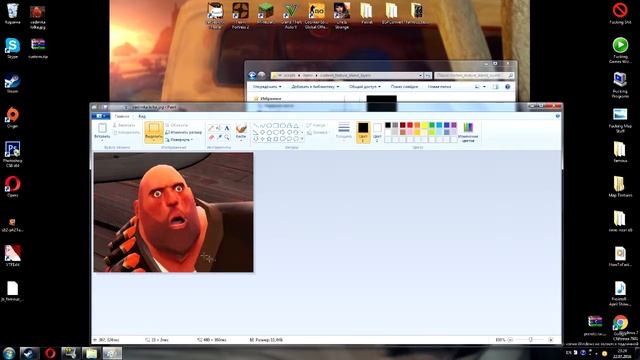The image size is (640, 360).
Task: Click New folder (Новая папка) in Explorer
Action: [x=440, y=87]
